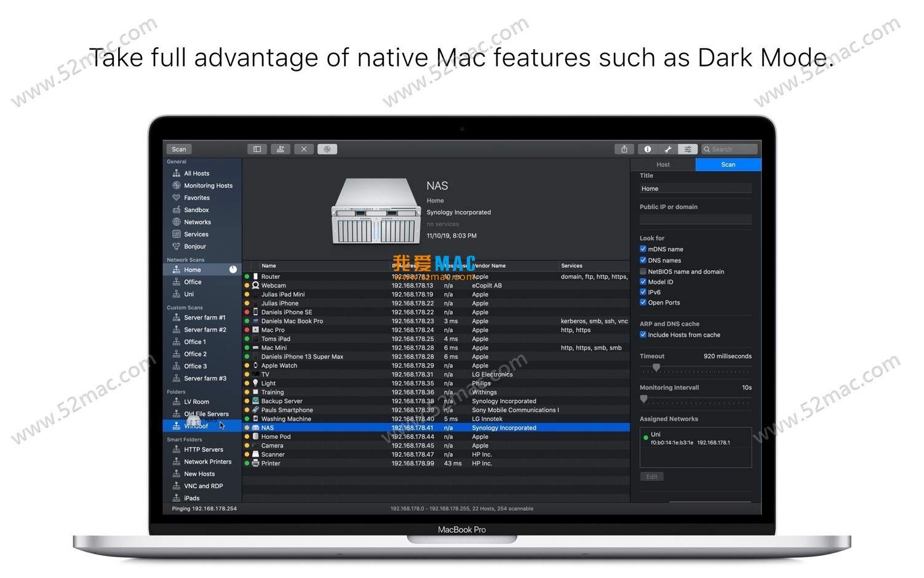Click the Edit button under Assigned Networks

tap(651, 476)
